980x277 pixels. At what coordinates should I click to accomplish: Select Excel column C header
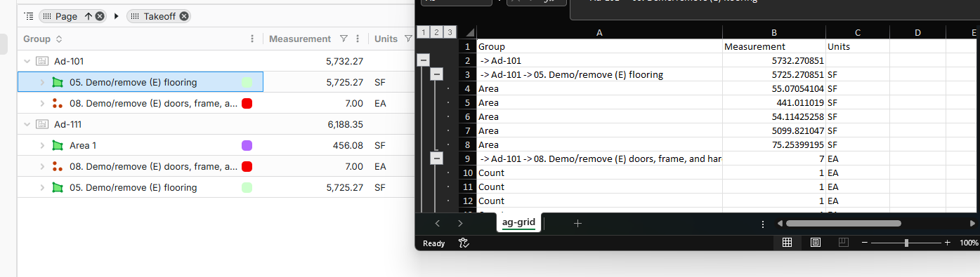click(x=858, y=32)
